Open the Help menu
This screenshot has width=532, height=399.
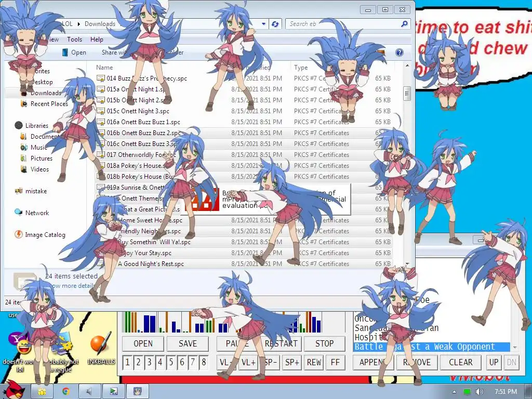[x=97, y=39]
